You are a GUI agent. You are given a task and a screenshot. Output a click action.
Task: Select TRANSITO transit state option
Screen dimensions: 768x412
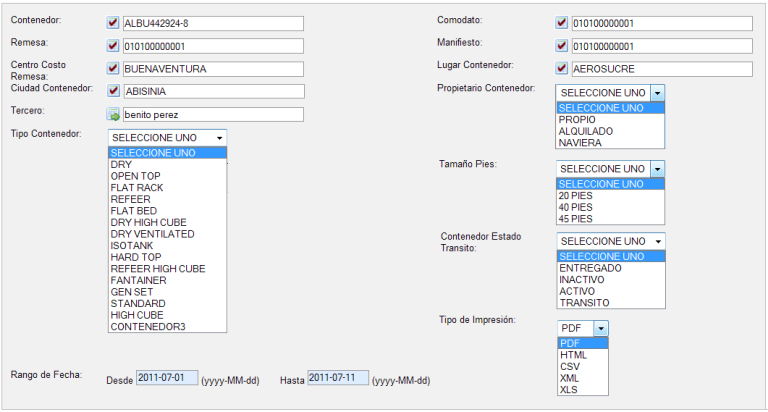583,302
